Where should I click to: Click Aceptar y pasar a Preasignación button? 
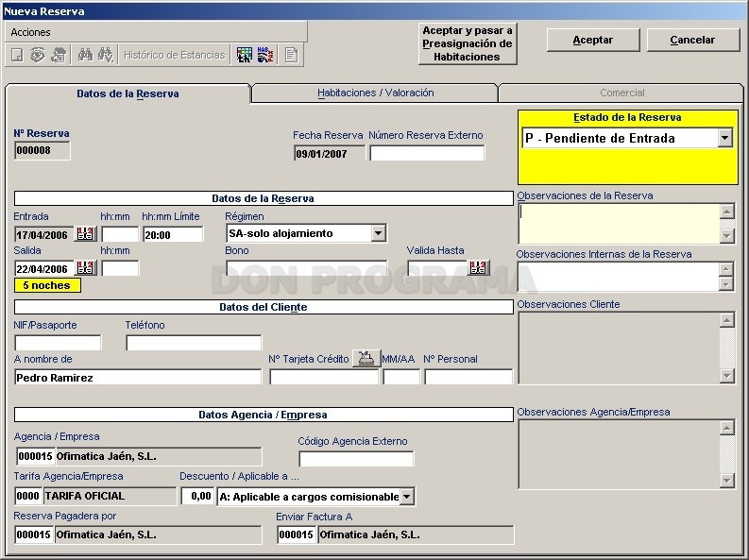tap(468, 43)
